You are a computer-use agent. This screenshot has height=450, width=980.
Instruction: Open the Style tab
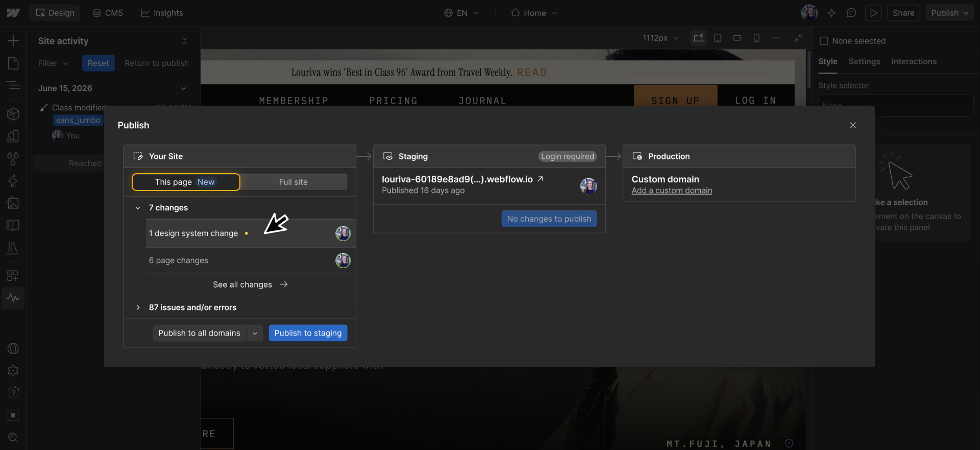827,61
